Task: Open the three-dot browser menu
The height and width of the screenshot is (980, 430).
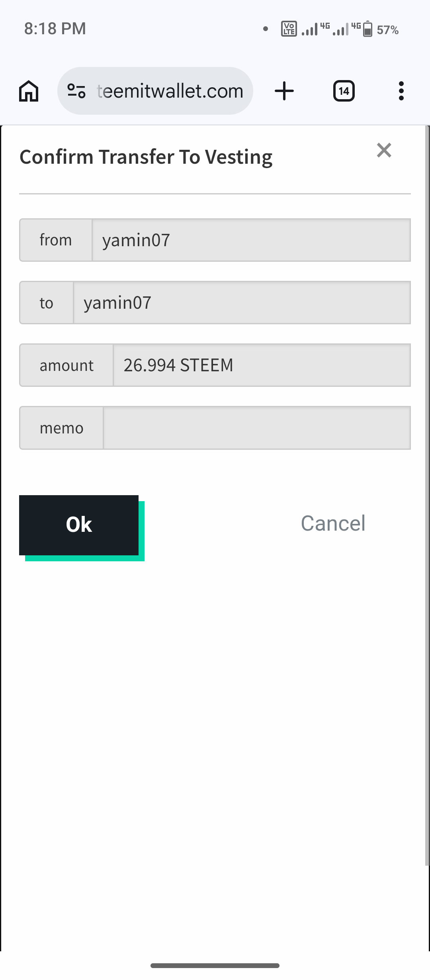Action: [401, 91]
